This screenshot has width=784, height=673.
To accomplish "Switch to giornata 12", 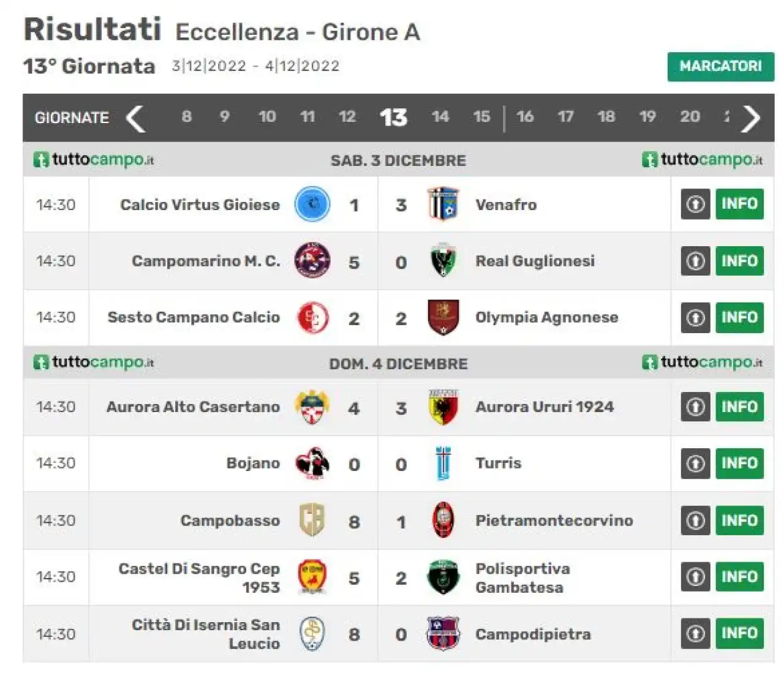I will pyautogui.click(x=347, y=116).
